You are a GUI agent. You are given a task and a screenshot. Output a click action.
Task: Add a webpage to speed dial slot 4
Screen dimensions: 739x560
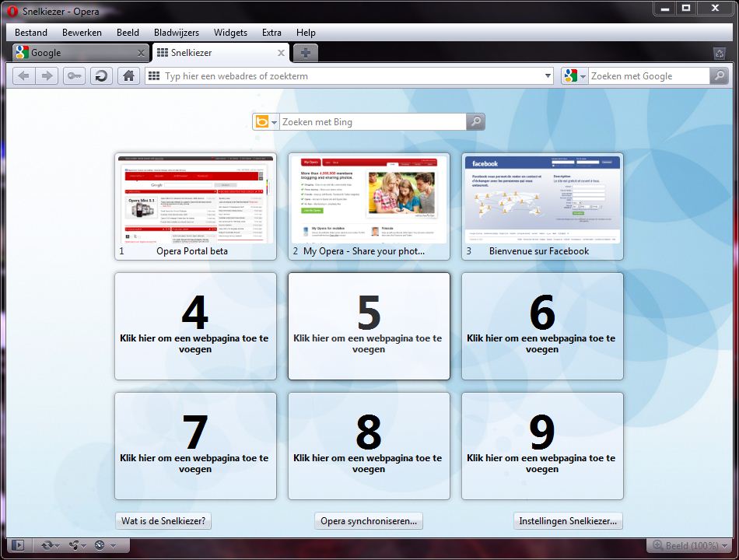click(195, 326)
